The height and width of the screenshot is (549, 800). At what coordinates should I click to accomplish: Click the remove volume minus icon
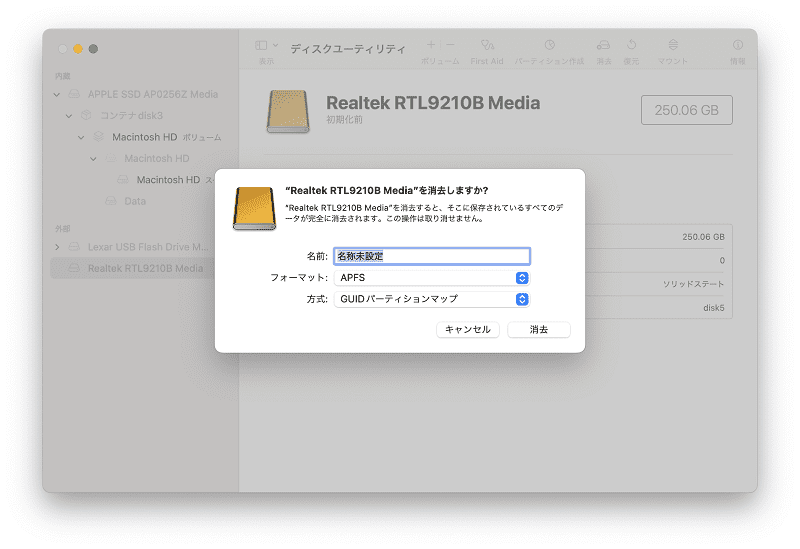point(450,45)
